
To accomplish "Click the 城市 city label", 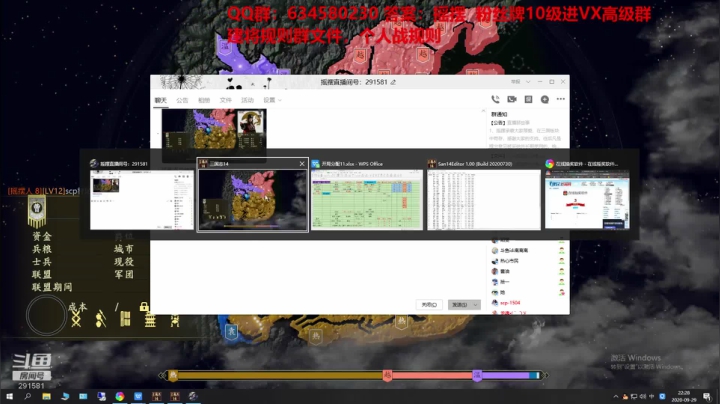I will [124, 249].
